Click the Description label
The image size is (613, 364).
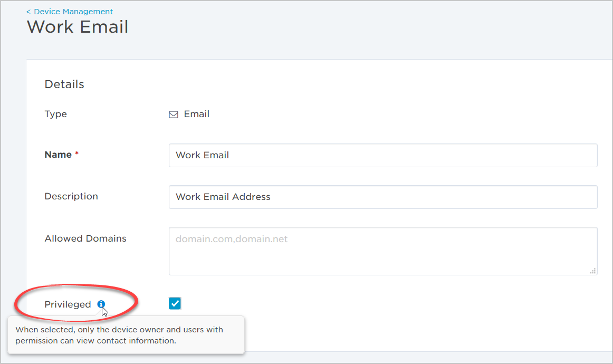(x=71, y=196)
